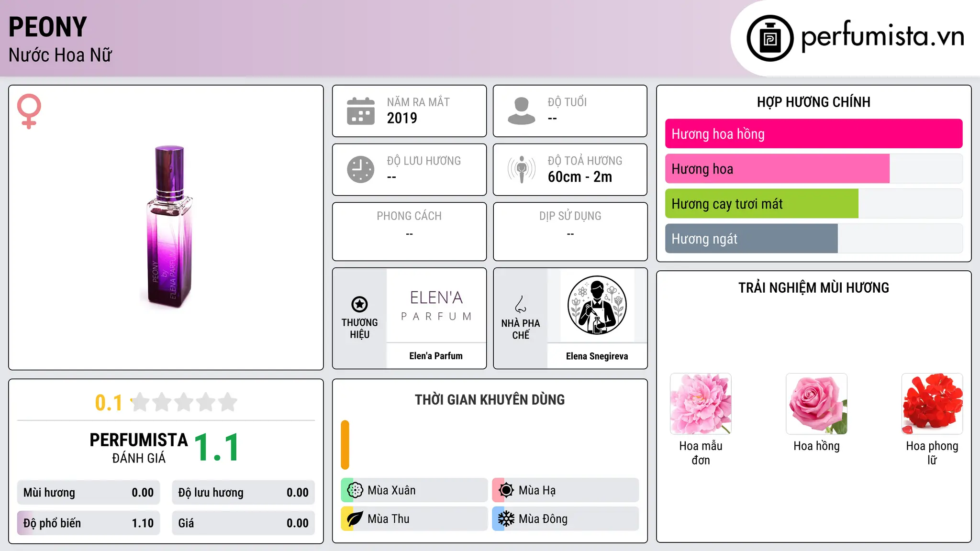Click the Hoa phong lữ caption
980x551 pixels.
click(932, 453)
